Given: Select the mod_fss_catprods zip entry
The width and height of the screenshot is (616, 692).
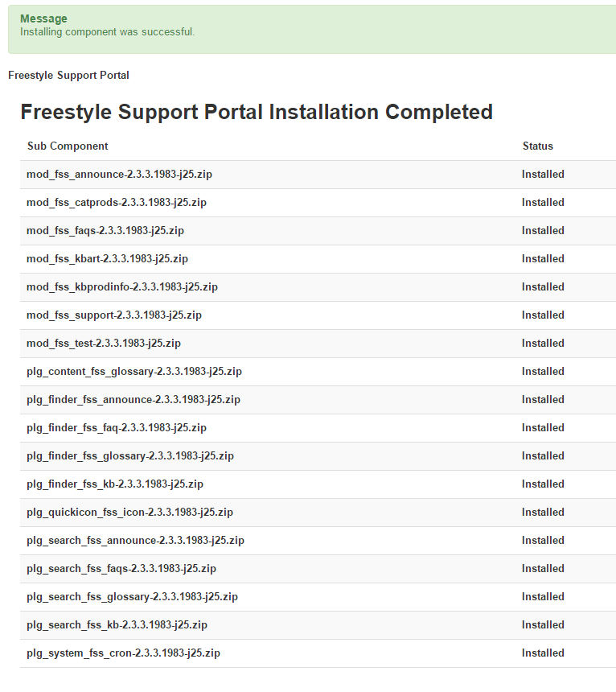Looking at the screenshot, I should pos(116,203).
